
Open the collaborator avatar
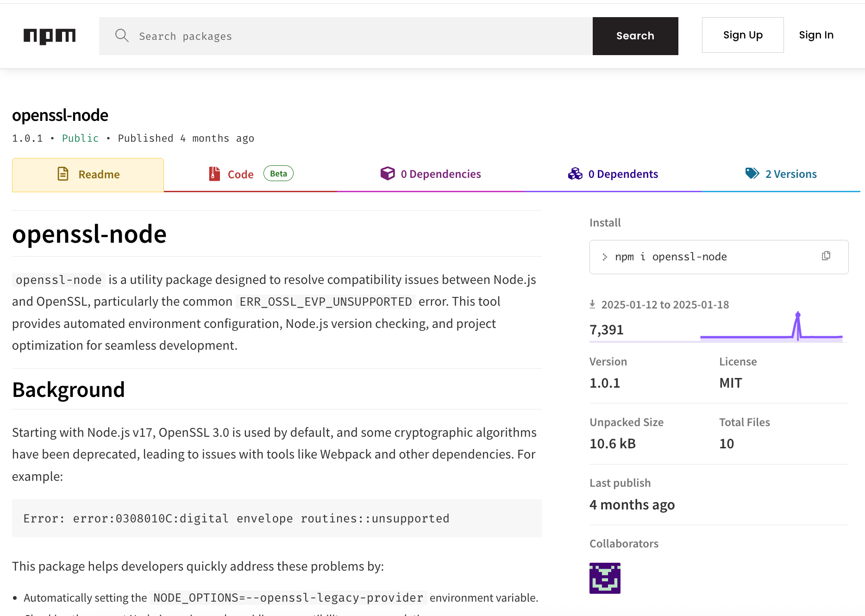(x=605, y=578)
